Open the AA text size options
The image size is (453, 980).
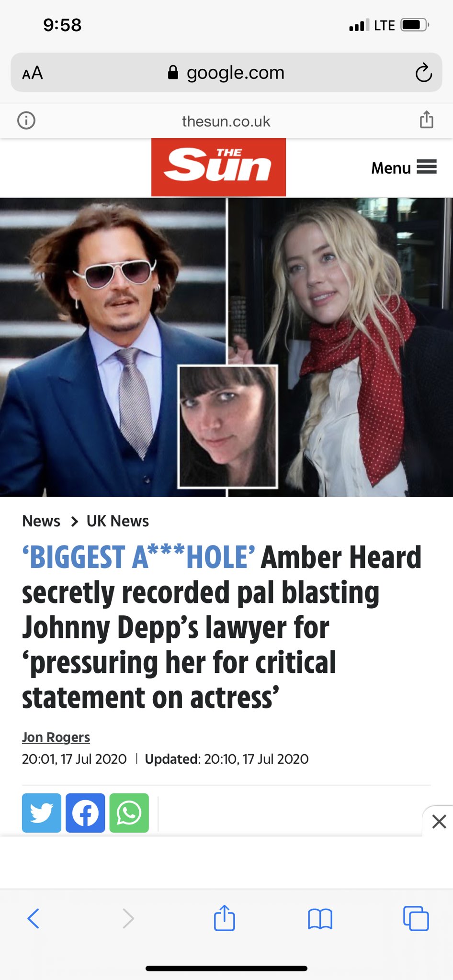click(33, 73)
